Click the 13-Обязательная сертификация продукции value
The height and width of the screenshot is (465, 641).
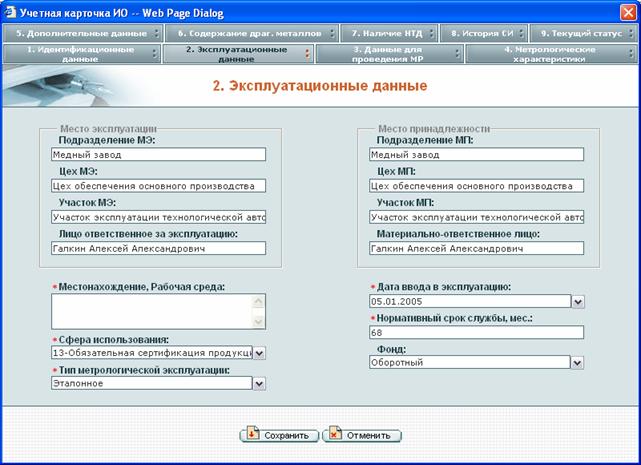click(x=152, y=353)
